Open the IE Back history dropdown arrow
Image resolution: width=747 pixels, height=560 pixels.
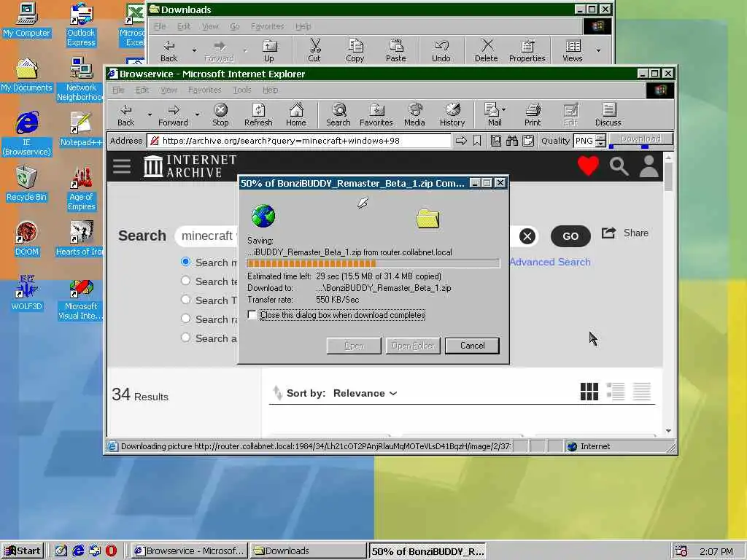point(150,114)
